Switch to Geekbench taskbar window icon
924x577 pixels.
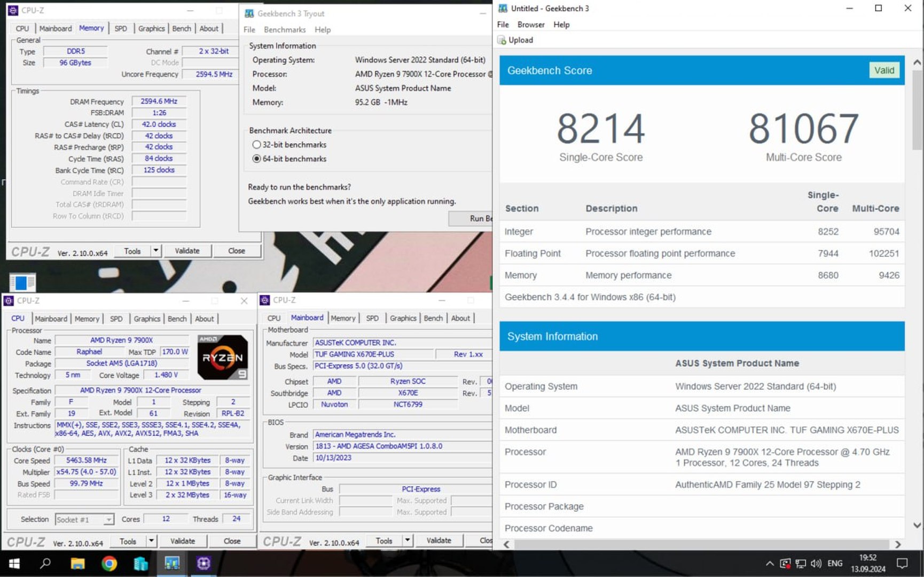point(172,563)
